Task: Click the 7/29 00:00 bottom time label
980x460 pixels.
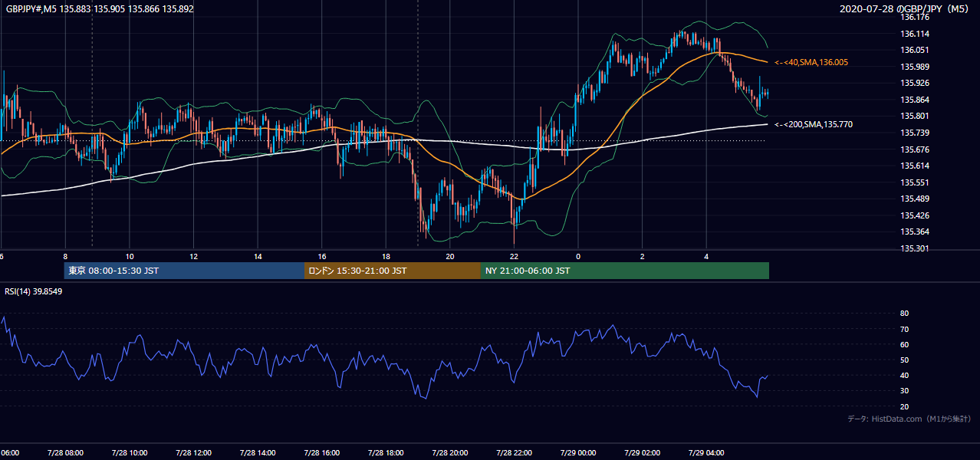Action: point(578,452)
